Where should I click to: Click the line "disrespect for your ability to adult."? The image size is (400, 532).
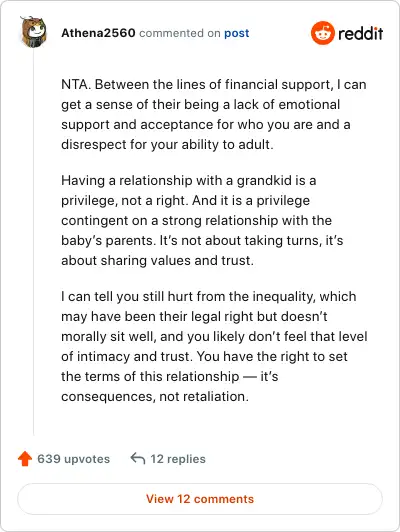pyautogui.click(x=167, y=145)
